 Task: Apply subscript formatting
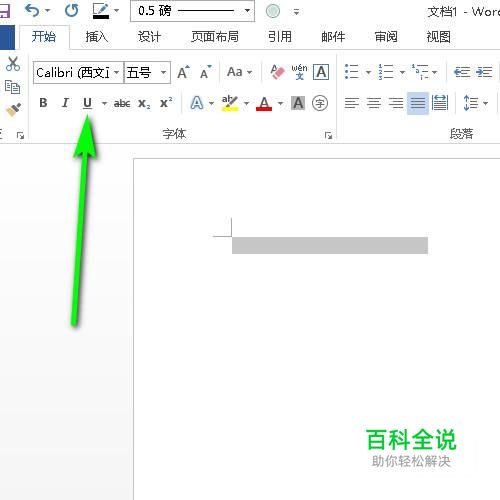144,103
